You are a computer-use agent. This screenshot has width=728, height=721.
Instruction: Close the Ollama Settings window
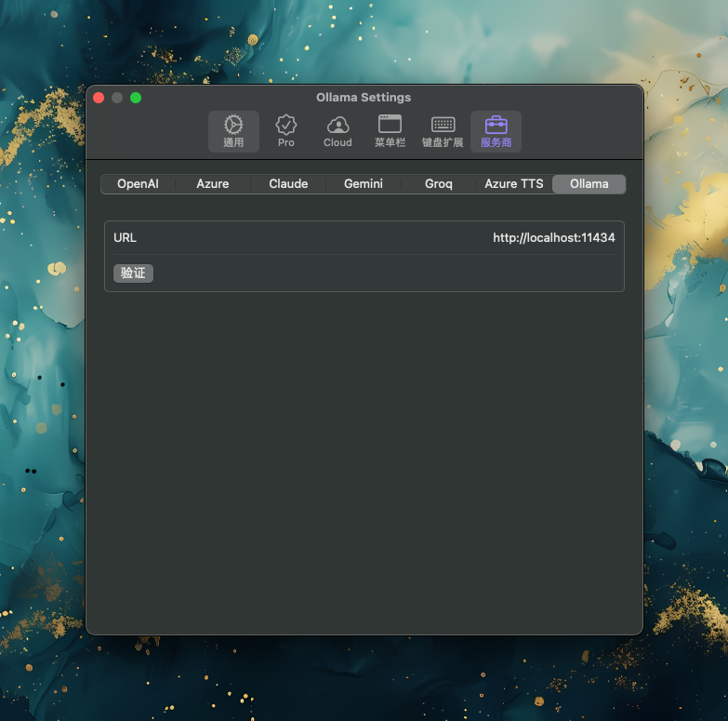pos(99,98)
